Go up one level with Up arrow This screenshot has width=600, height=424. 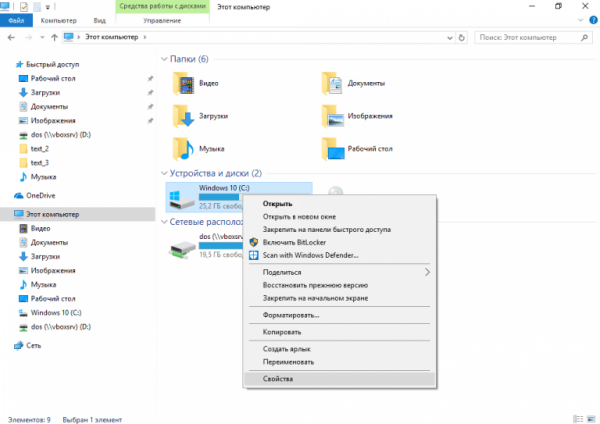point(54,38)
